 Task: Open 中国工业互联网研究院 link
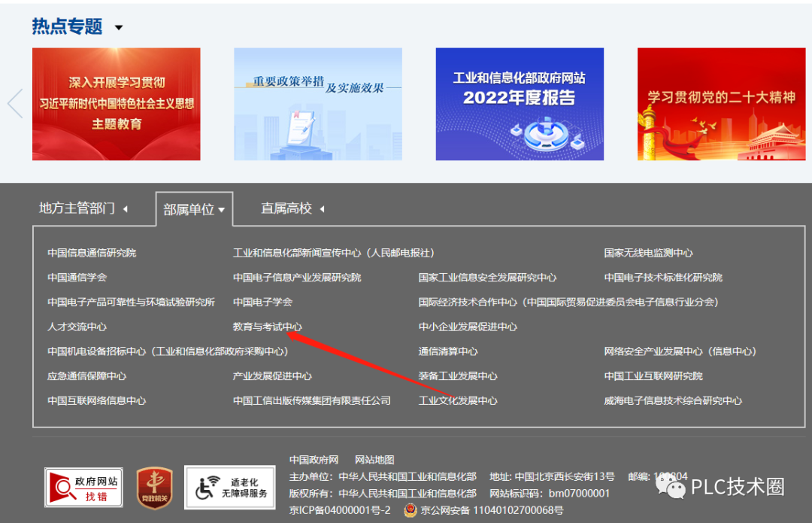tap(653, 376)
